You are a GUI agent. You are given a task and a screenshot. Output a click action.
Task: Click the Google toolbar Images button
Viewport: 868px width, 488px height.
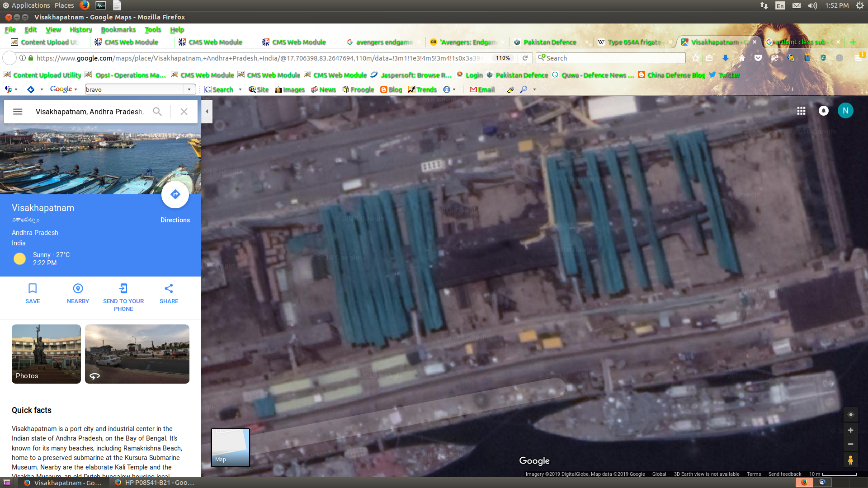(x=289, y=89)
